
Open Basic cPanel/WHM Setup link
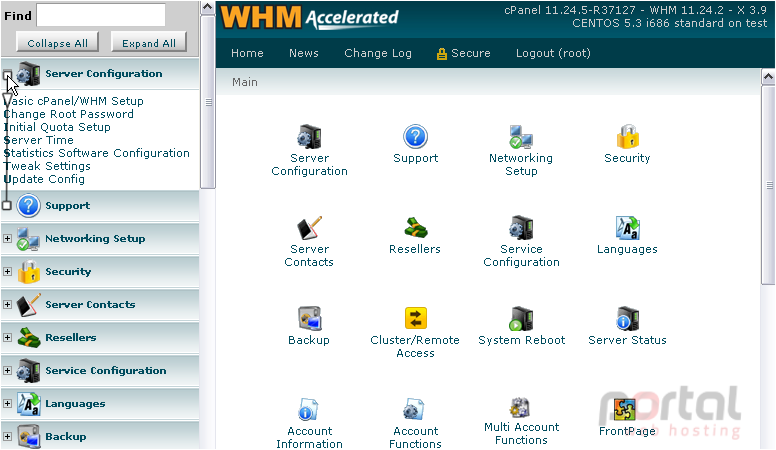(74, 101)
